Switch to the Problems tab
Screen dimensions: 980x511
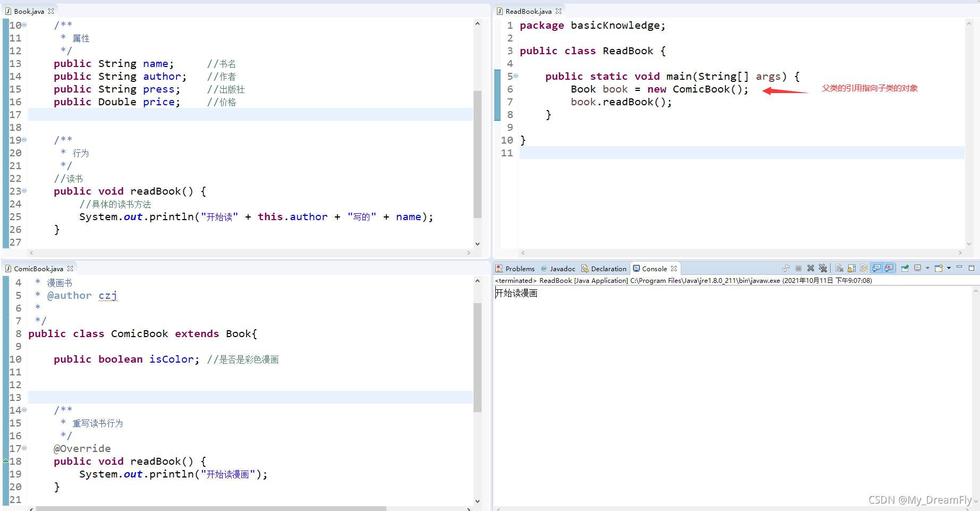515,269
